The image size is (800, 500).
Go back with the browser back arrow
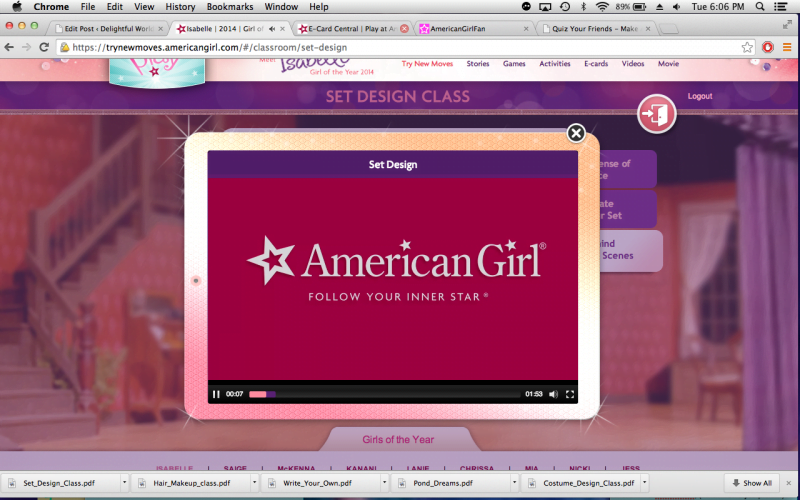(x=9, y=47)
